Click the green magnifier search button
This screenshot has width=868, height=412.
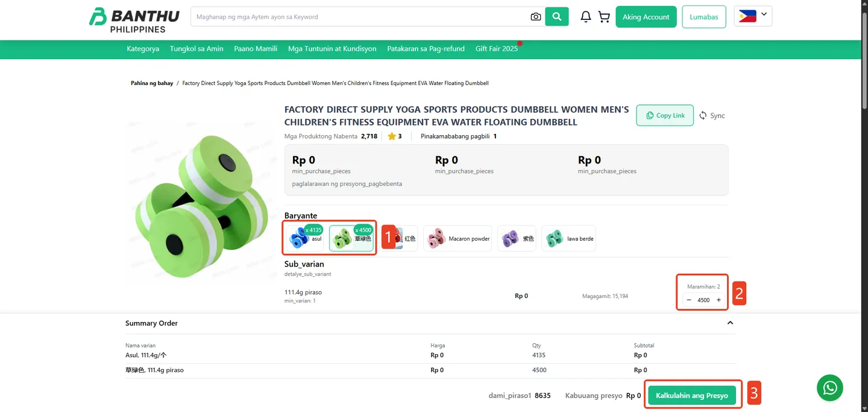557,17
